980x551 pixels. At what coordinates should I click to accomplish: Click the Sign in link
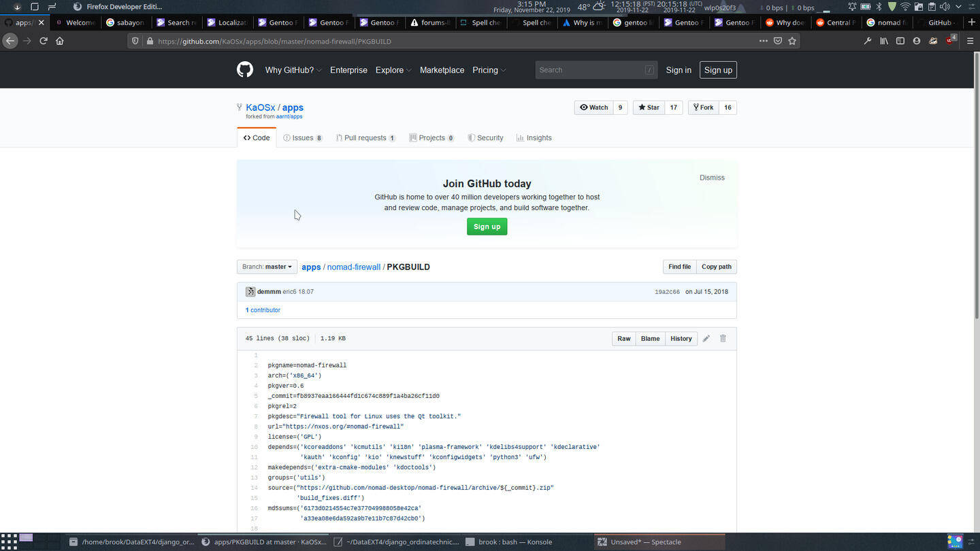pos(679,70)
